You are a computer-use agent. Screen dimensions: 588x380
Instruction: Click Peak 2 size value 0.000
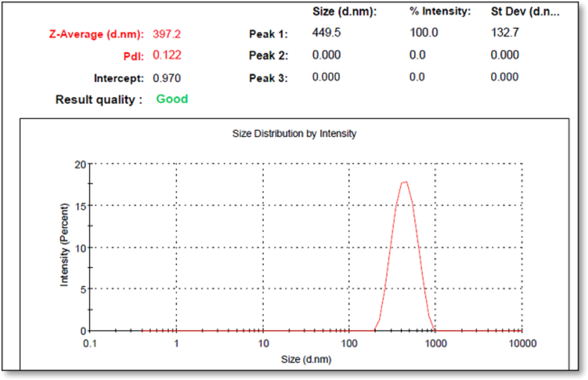[326, 55]
